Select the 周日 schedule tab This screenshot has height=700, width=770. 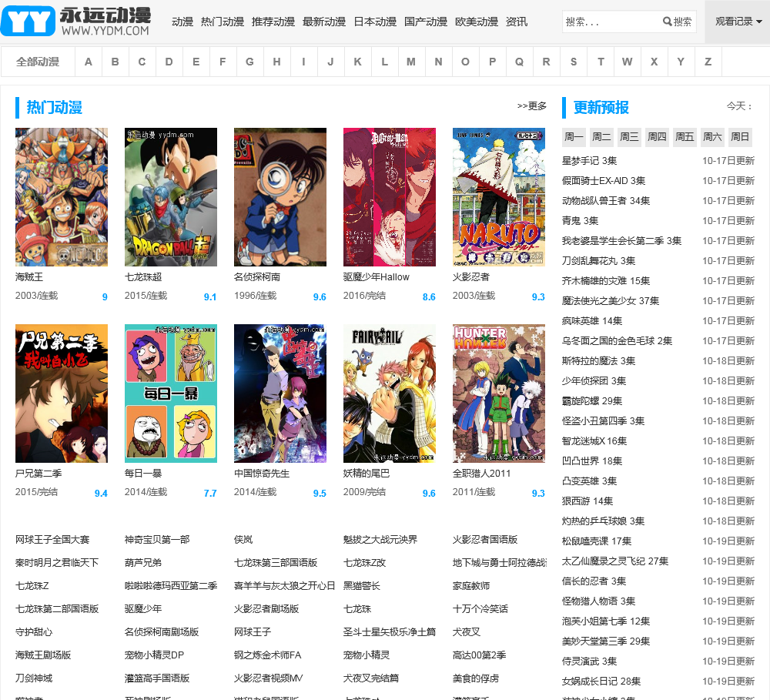point(740,136)
